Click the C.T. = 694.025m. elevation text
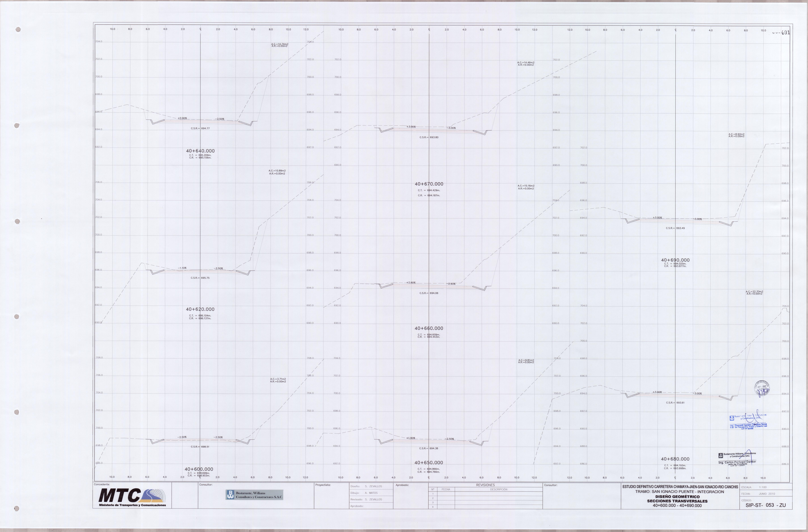This screenshot has height=532, width=808. 675,264
